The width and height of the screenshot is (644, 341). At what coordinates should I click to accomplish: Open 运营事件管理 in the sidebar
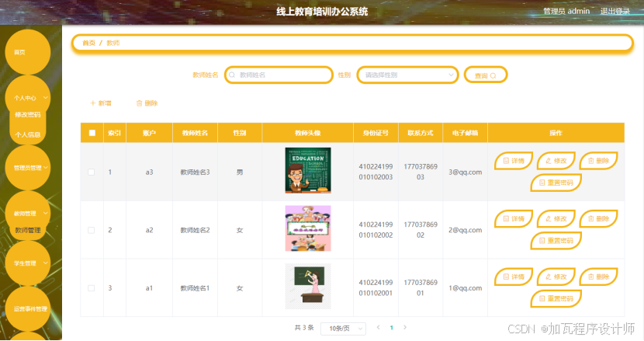tap(27, 309)
